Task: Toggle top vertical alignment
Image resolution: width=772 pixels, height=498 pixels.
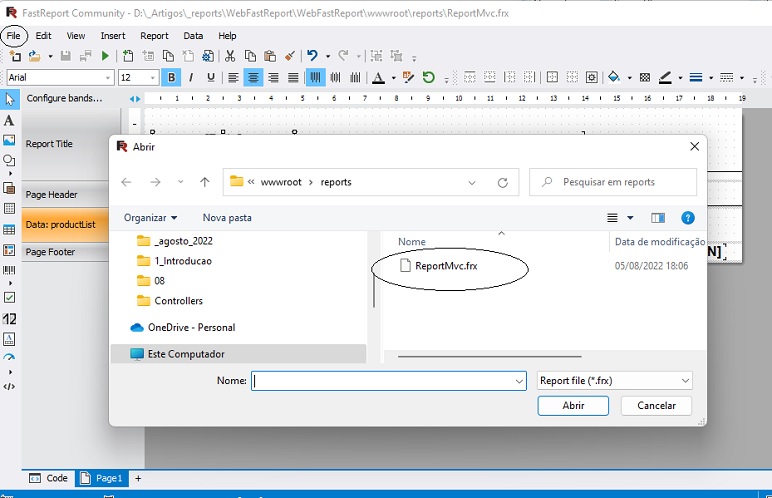Action: 315,77
